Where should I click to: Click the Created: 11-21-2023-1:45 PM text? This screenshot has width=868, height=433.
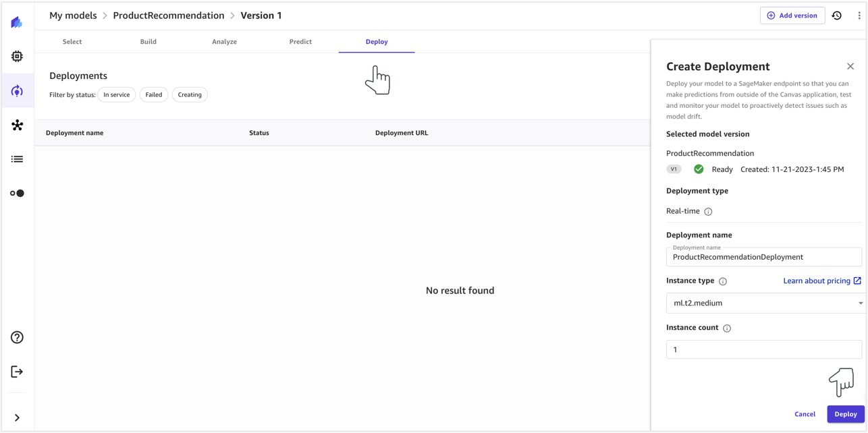[x=792, y=169]
